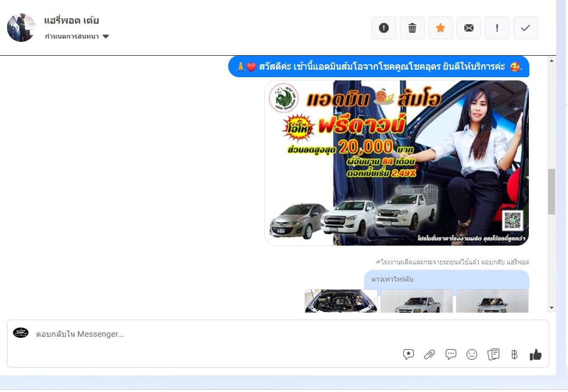Screen dimensions: 568x392
Task: Click scrollbar up arrow in chat
Action: pos(551,61)
